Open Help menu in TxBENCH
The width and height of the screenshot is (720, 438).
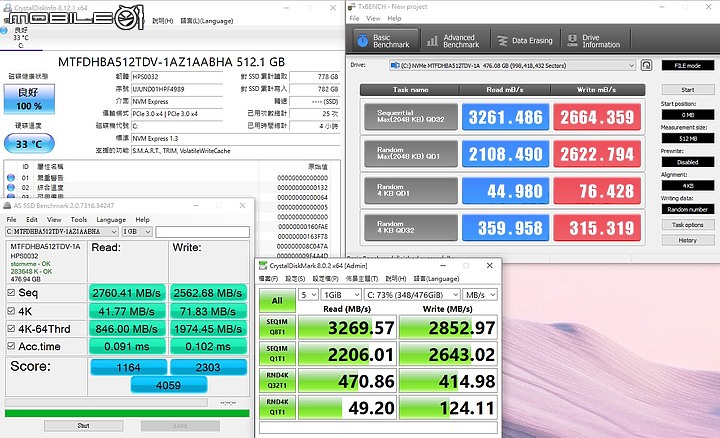[x=394, y=18]
